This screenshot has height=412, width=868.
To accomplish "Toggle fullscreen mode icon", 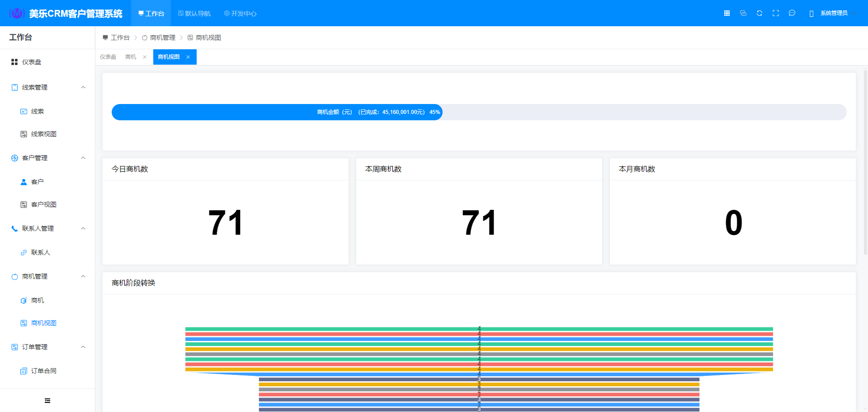I will coord(776,13).
